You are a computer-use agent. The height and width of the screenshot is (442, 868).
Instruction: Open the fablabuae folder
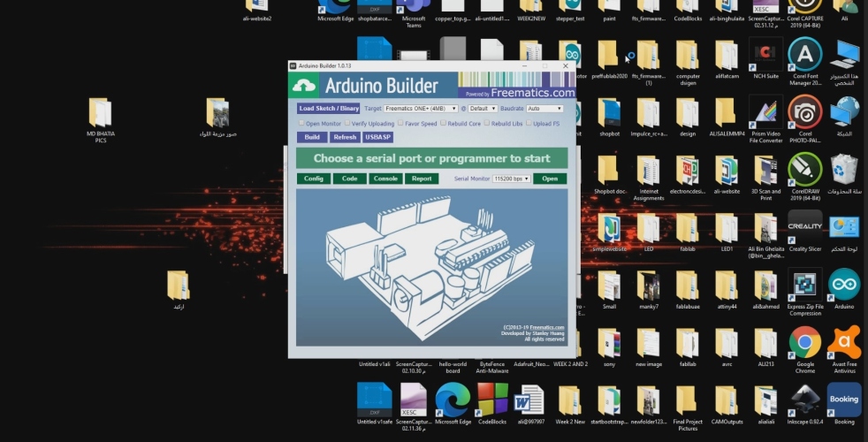(687, 285)
